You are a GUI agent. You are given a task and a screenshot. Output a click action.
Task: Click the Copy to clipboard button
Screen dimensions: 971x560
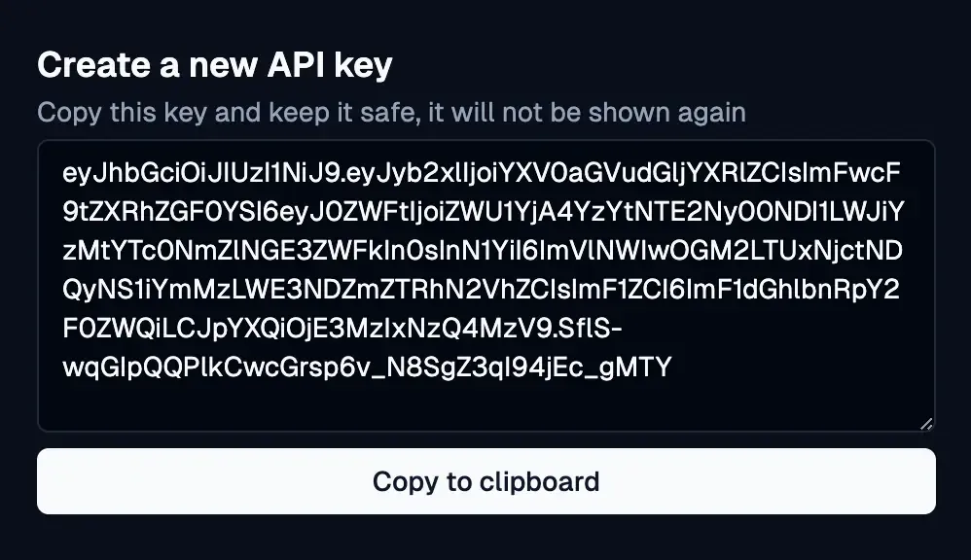pyautogui.click(x=485, y=481)
